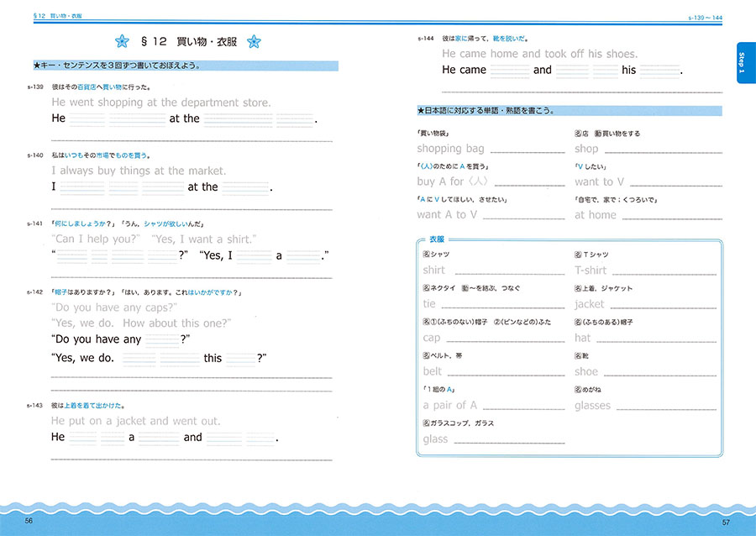The width and height of the screenshot is (756, 536).
Task: Click the verb icon beside 買い物をする
Action: pyautogui.click(x=598, y=134)
